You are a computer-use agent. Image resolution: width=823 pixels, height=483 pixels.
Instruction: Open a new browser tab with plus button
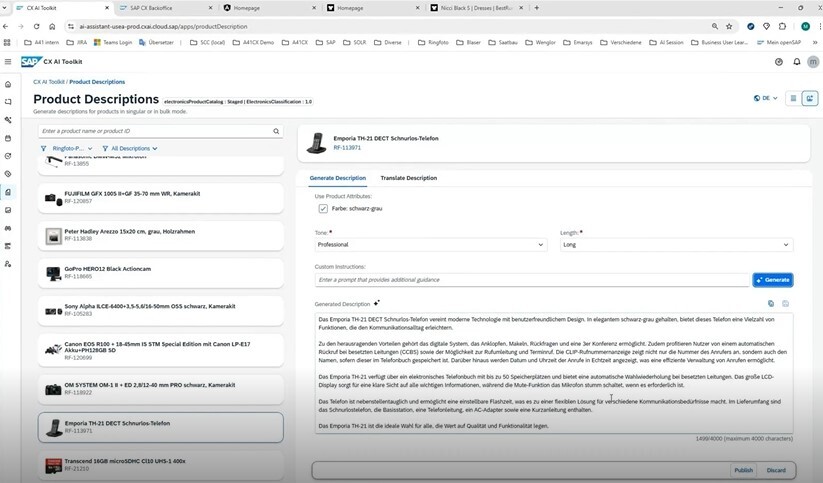coord(536,8)
